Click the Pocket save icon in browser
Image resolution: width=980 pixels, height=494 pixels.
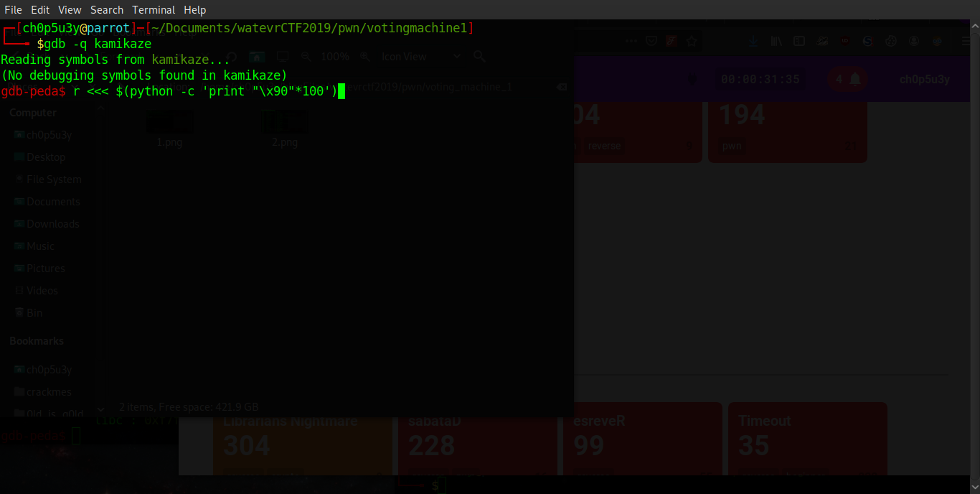tap(651, 42)
